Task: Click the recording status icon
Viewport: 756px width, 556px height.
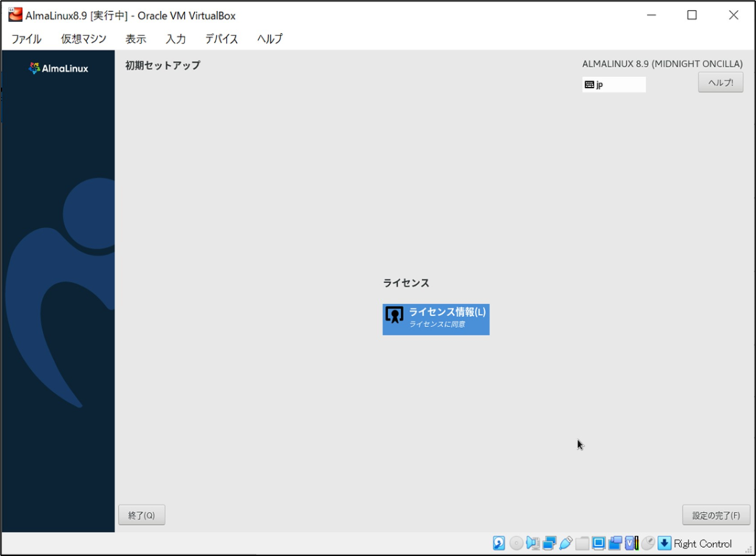Action: point(615,543)
